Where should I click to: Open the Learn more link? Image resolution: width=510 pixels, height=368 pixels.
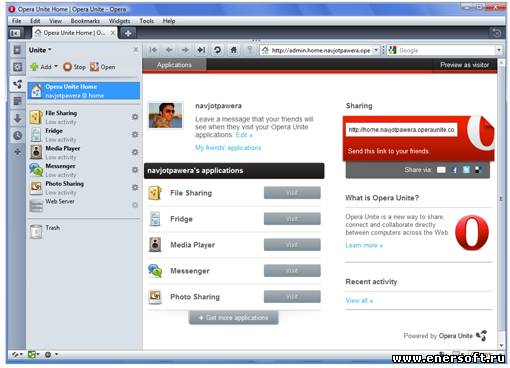364,245
